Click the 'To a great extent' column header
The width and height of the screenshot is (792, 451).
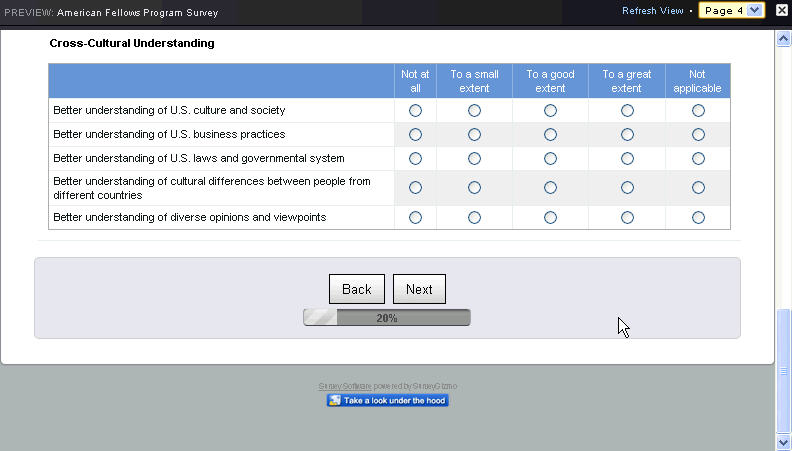627,81
